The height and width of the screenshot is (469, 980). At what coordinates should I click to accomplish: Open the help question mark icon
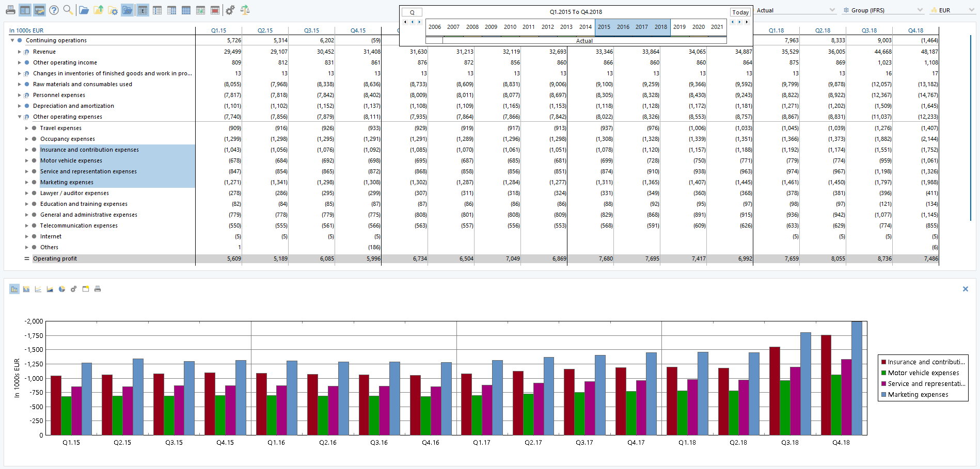tap(54, 10)
